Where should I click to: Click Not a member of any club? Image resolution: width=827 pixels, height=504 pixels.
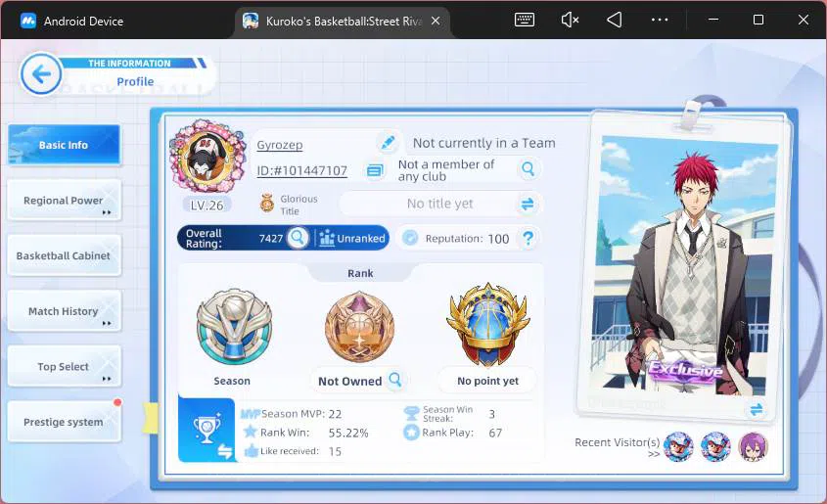click(446, 170)
